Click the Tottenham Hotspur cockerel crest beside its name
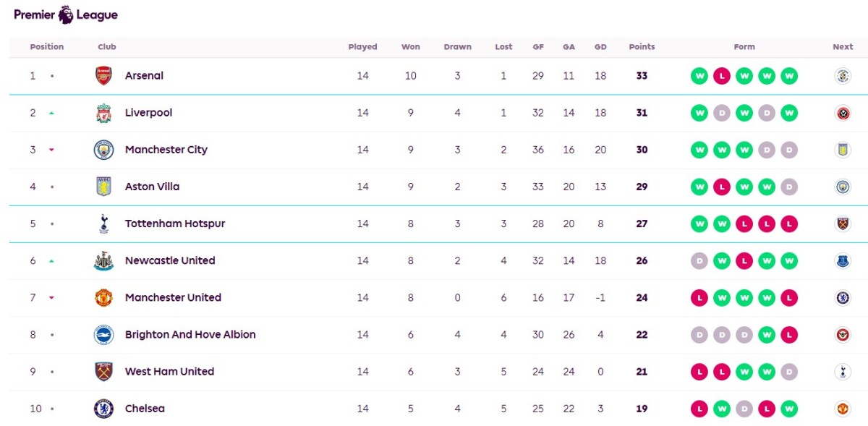This screenshot has height=426, width=868. pos(104,223)
